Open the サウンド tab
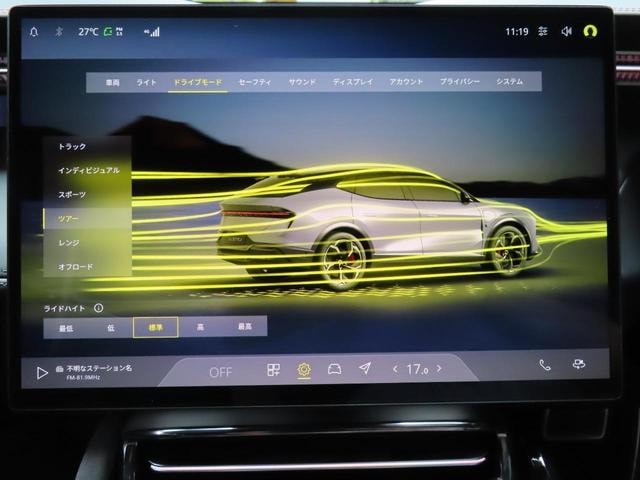640x480 pixels. pos(302,82)
